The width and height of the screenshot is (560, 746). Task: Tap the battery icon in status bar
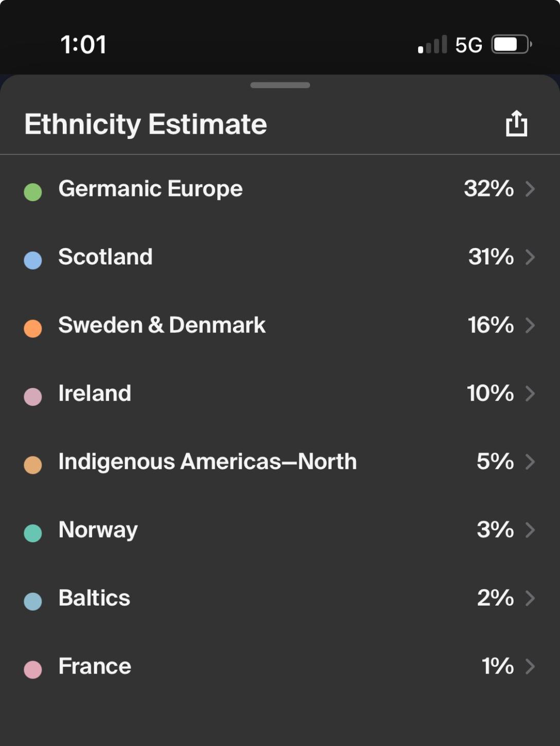[x=511, y=44]
